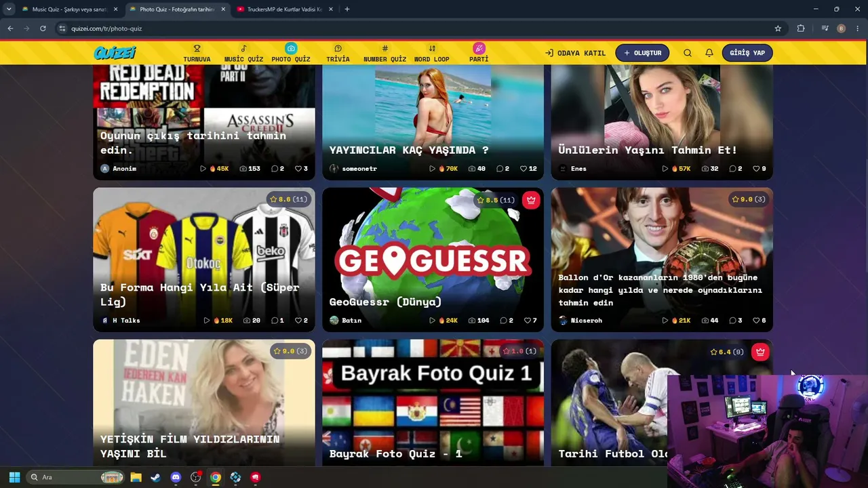Click the Giriş Yap button
The image size is (868, 488).
(x=747, y=53)
